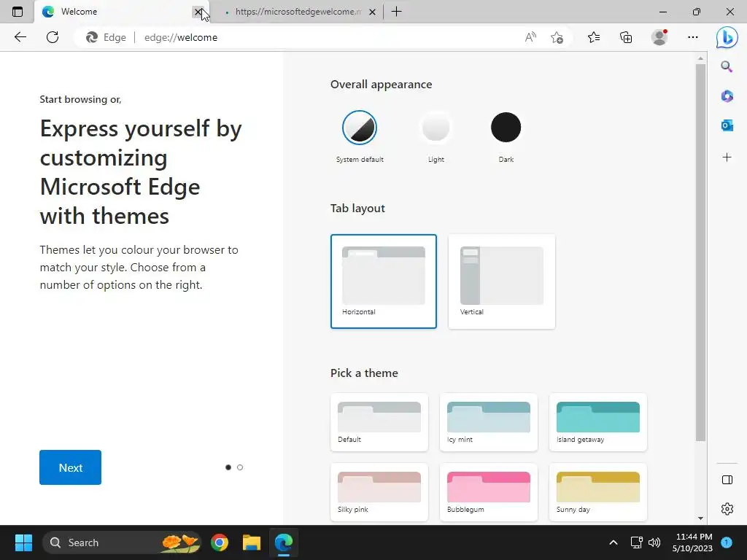Open the clock showing 11:44 PM
The height and width of the screenshot is (560, 747).
693,542
